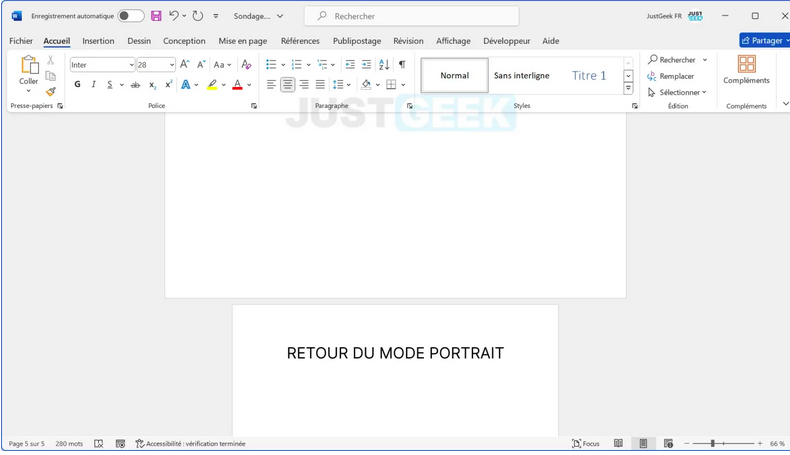Click the Rechercher search box
Image resolution: width=790 pixels, height=455 pixels.
click(x=412, y=16)
